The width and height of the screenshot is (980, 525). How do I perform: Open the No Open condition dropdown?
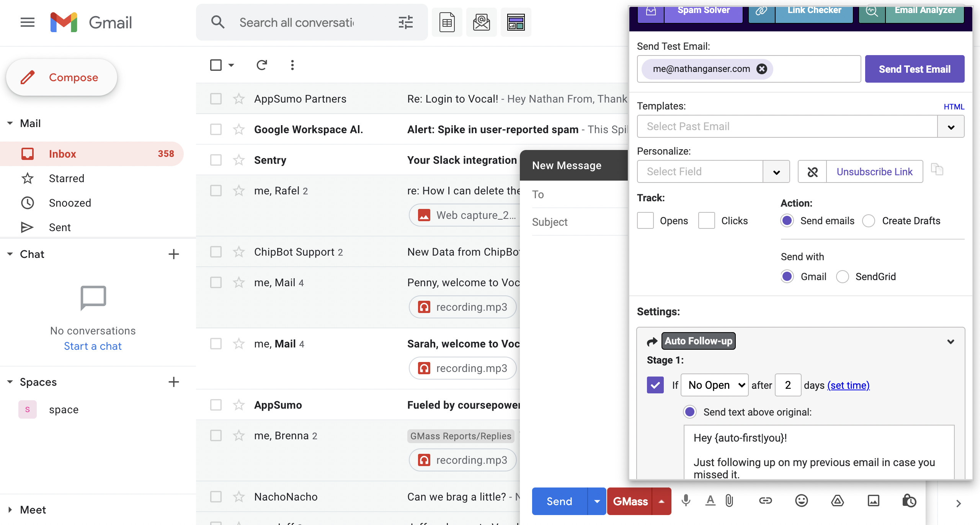pos(715,385)
